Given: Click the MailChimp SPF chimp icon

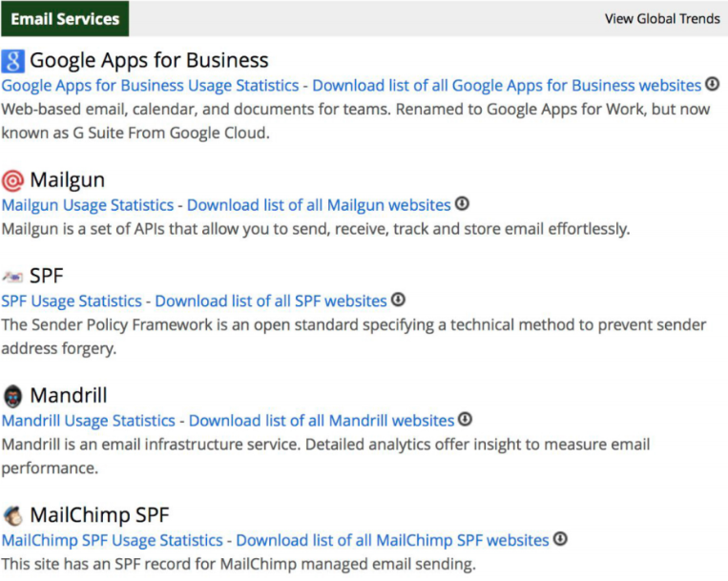Looking at the screenshot, I should (12, 516).
